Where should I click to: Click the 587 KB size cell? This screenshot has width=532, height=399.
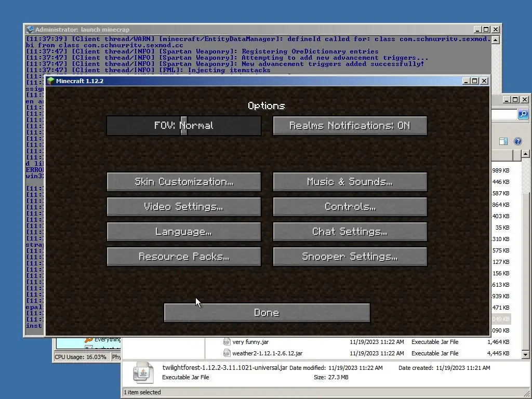point(501,193)
